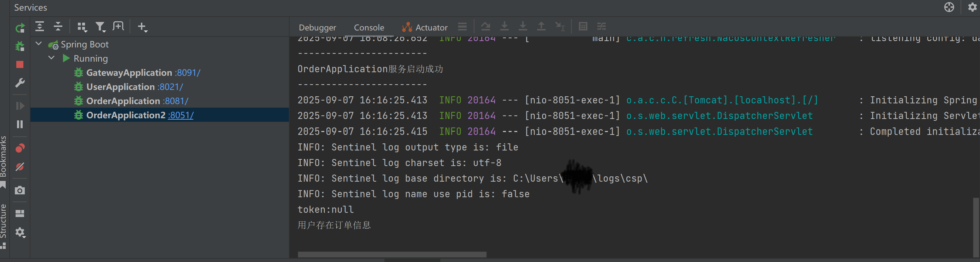Click the Show Execution Point icon
Image resolution: width=980 pixels, height=262 pixels.
[485, 26]
